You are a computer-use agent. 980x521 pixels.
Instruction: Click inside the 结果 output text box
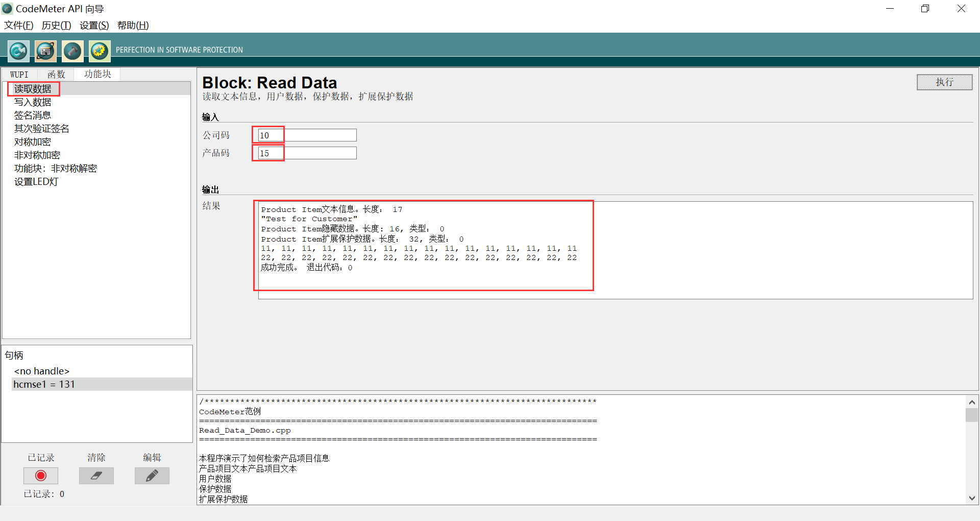click(x=616, y=250)
